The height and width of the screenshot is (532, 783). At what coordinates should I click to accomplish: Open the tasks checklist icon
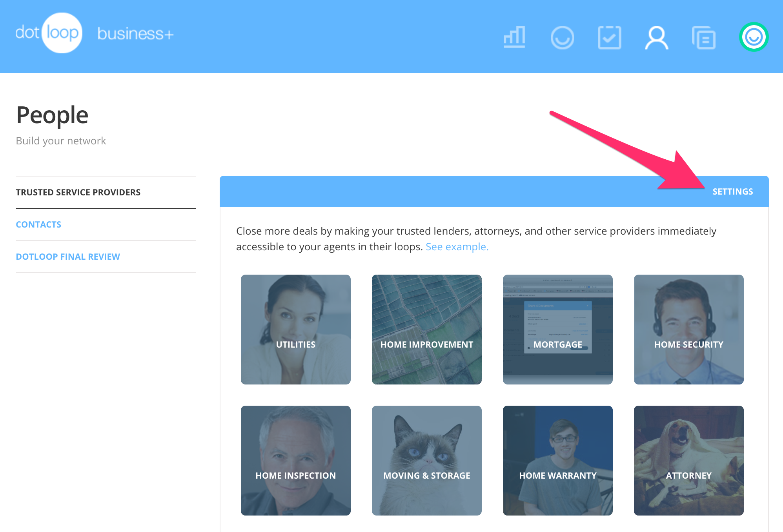[x=609, y=37]
